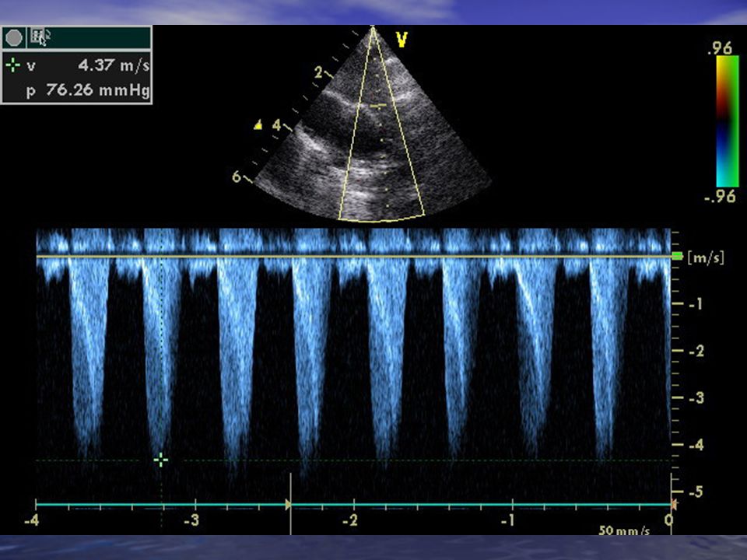Click the '.96' upper color scale limit
747x560 pixels.
(x=719, y=48)
